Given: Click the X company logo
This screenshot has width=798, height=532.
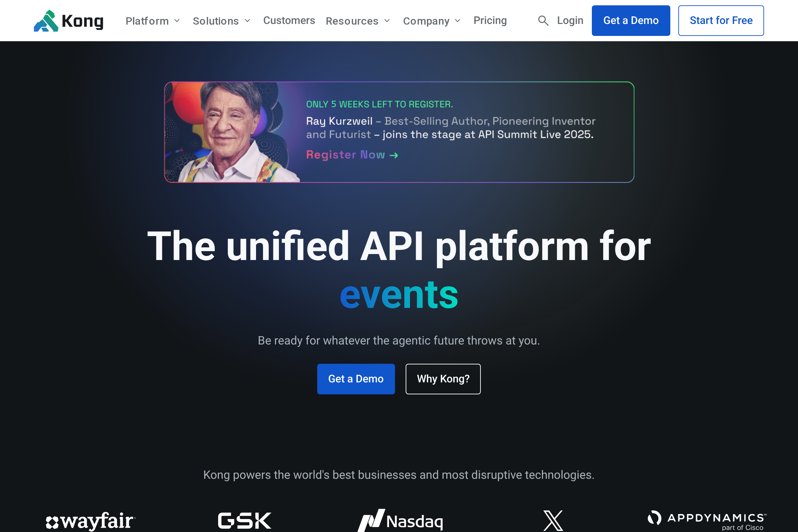Looking at the screenshot, I should tap(553, 520).
